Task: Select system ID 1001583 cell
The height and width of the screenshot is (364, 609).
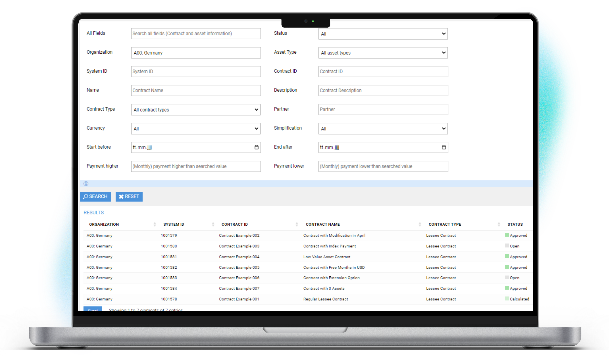Action: tap(169, 278)
